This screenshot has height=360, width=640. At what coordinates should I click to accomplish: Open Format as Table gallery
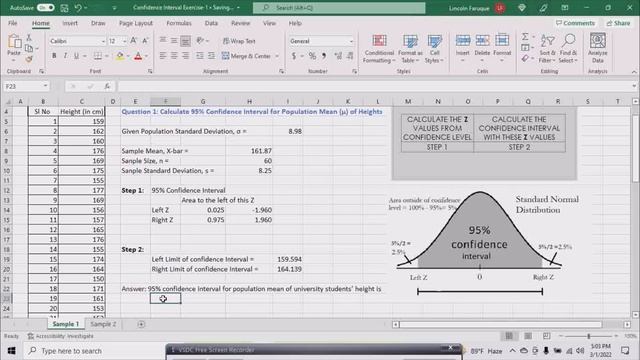pos(410,49)
